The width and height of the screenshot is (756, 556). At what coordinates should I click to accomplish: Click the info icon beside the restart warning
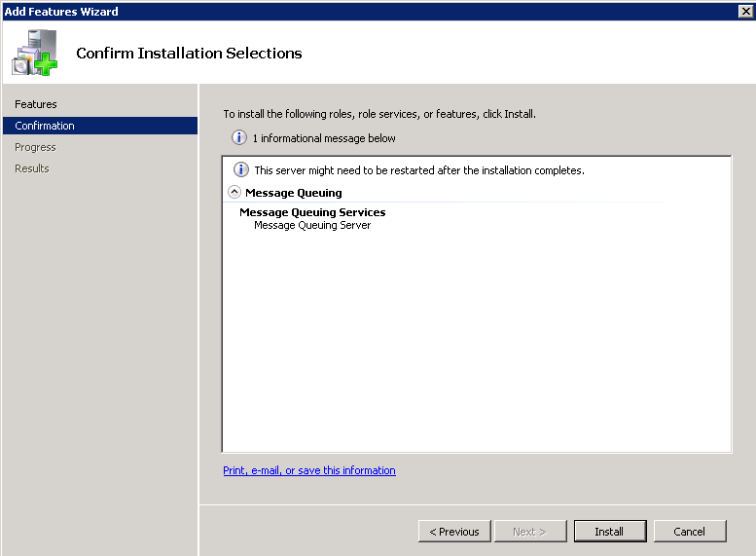[x=241, y=170]
